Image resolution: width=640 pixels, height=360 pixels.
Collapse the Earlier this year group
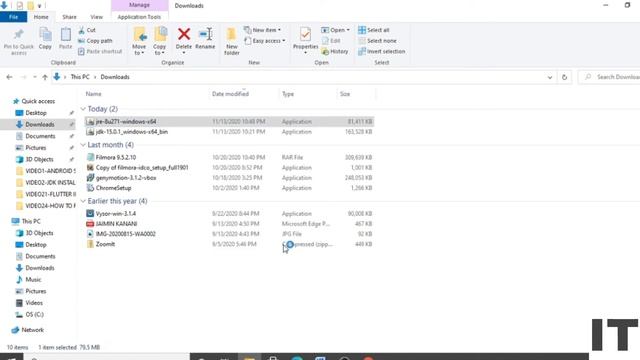click(x=83, y=201)
